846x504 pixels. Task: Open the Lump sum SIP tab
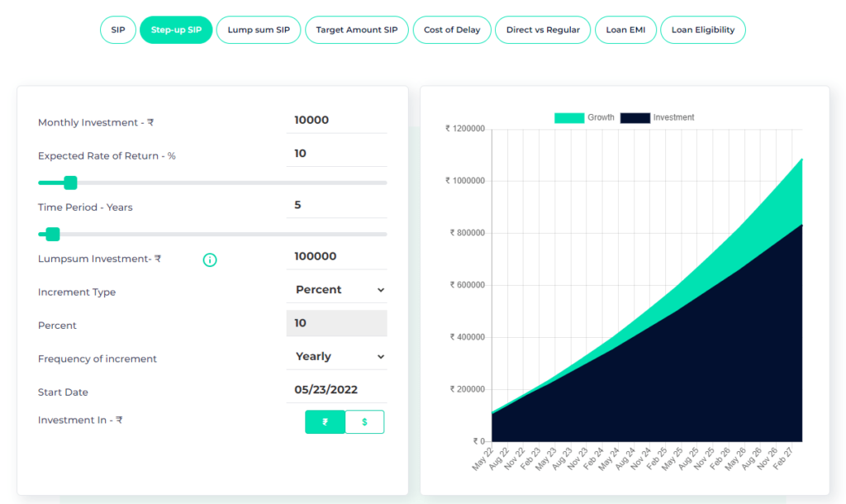click(259, 30)
